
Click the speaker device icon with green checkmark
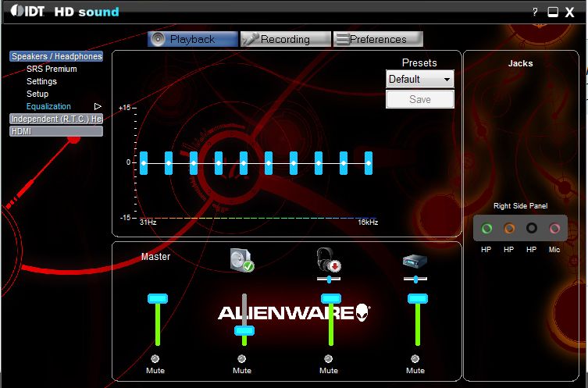(x=242, y=260)
